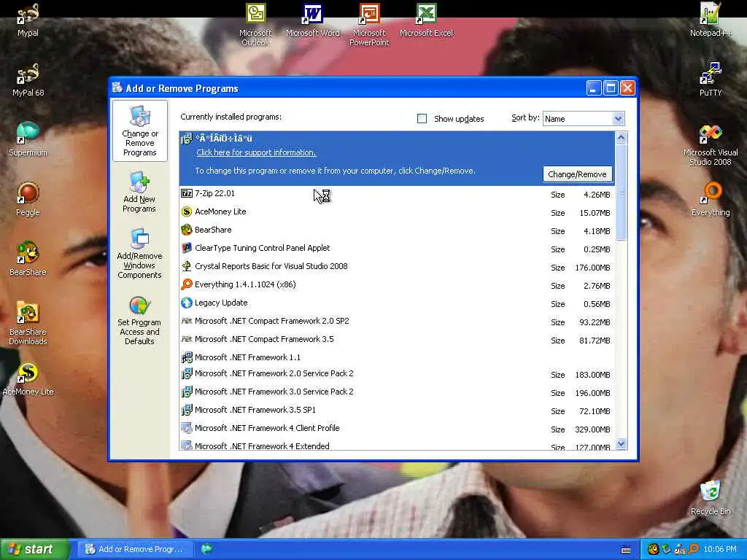747x560 pixels.
Task: Select Microsoft .NET Compact Framework 2.0 SP2
Action: point(397,322)
